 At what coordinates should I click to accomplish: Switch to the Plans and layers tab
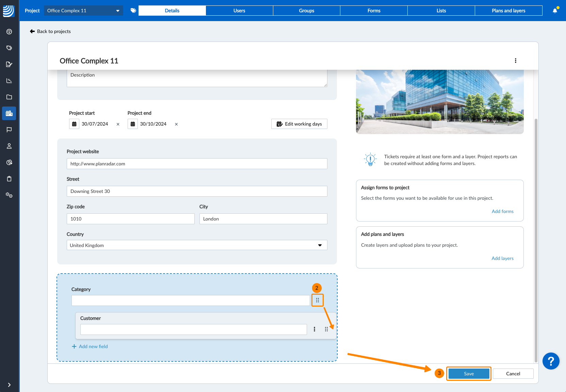(x=508, y=11)
